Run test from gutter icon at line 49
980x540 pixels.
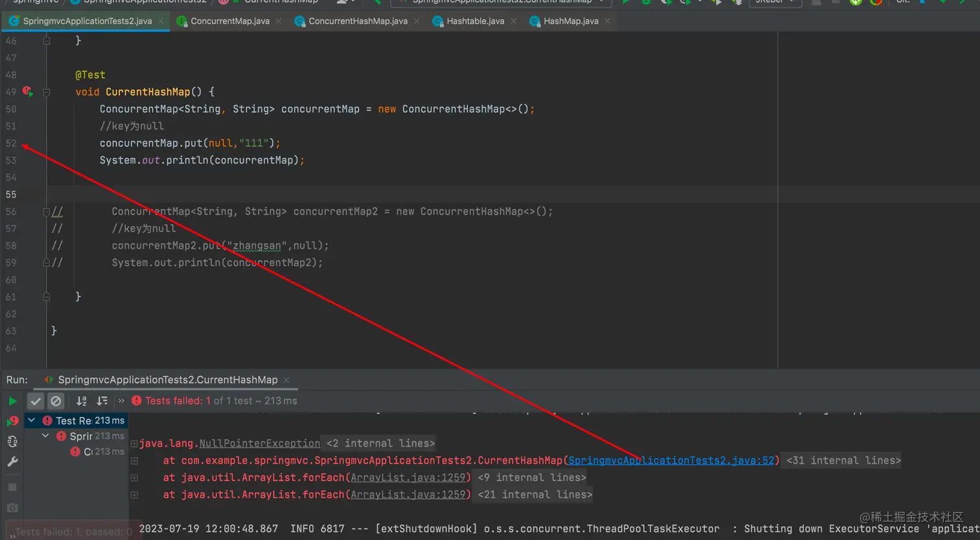27,91
